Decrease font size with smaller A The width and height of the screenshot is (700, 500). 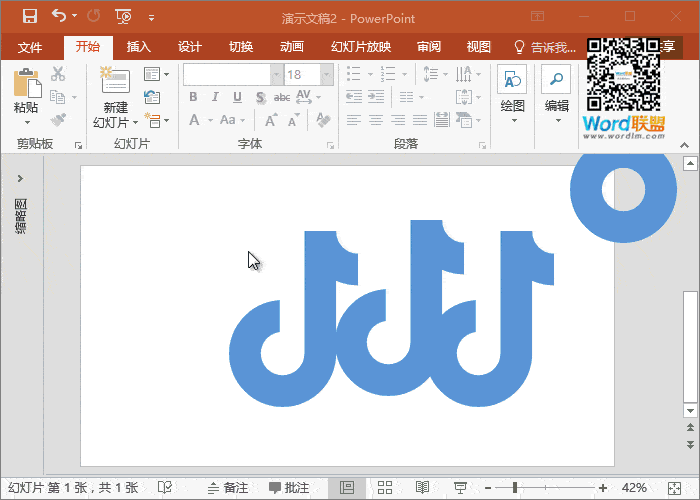pos(294,121)
